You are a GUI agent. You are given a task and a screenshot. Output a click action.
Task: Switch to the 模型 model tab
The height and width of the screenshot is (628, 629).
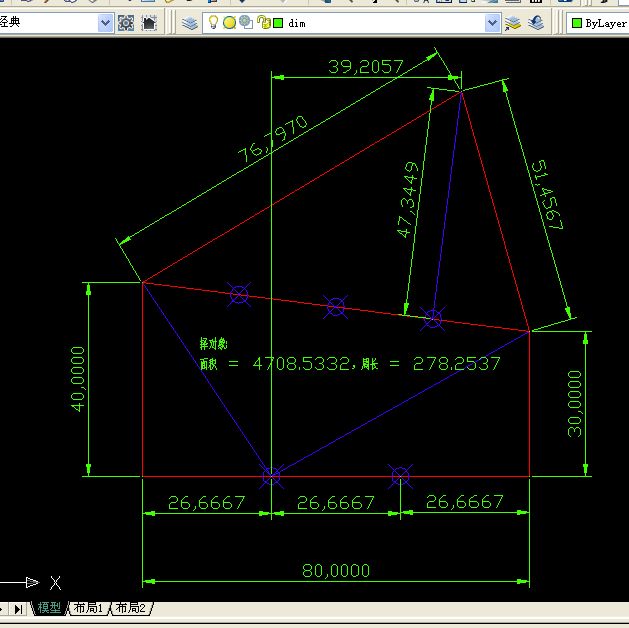pyautogui.click(x=49, y=608)
